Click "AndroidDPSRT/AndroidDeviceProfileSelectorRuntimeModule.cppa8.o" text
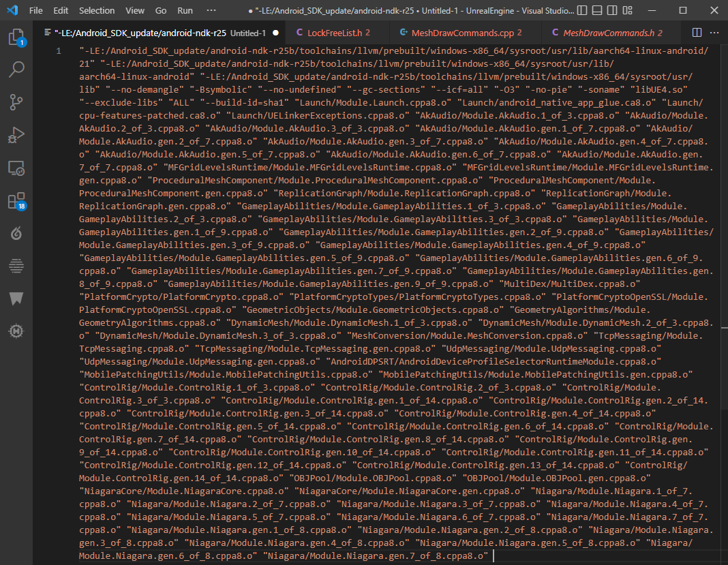This screenshot has width=728, height=565. tap(494, 362)
